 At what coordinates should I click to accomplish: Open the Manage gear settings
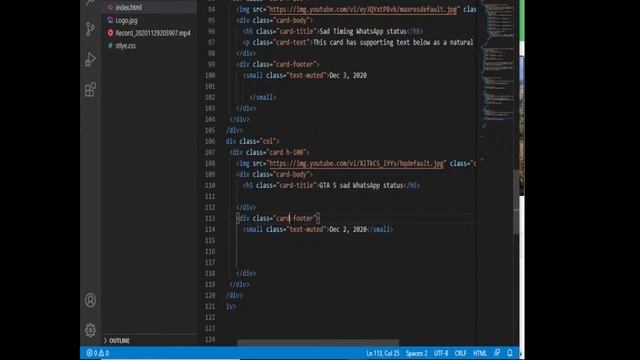pyautogui.click(x=90, y=330)
